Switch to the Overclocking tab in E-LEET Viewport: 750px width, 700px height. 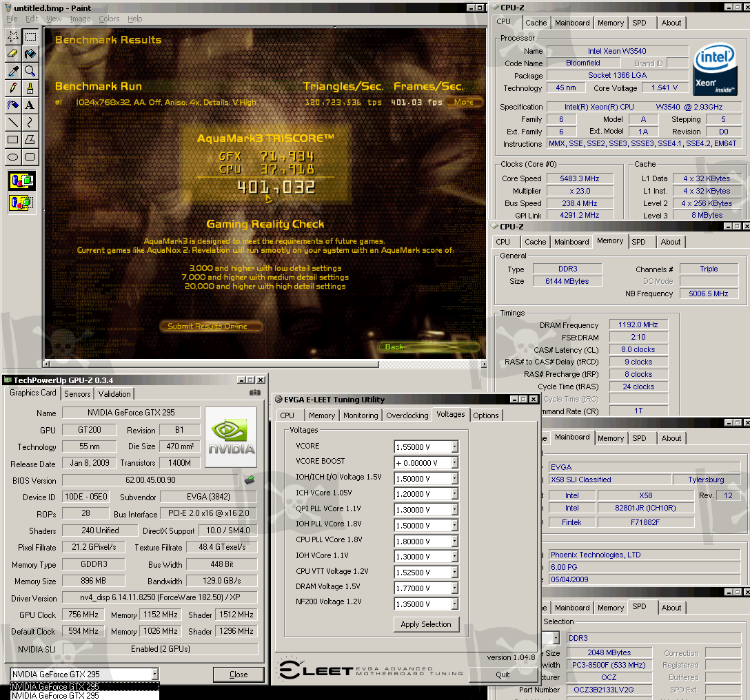407,415
